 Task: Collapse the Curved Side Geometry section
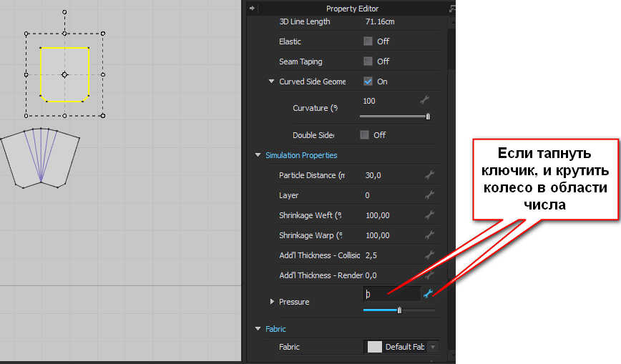click(x=271, y=82)
